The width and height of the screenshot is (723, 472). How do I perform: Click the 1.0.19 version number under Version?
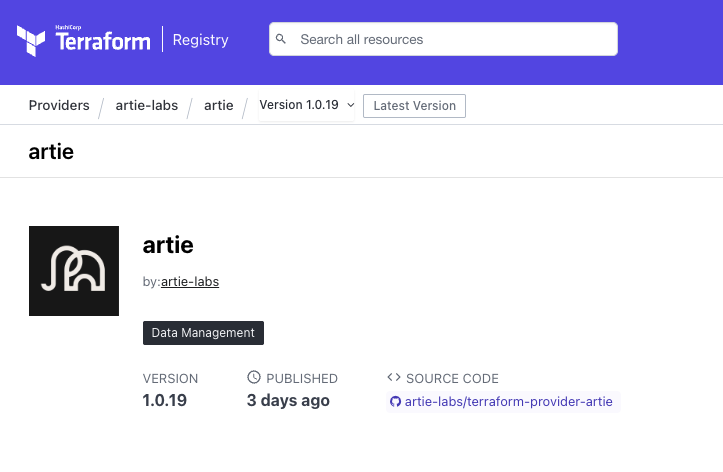pos(165,401)
